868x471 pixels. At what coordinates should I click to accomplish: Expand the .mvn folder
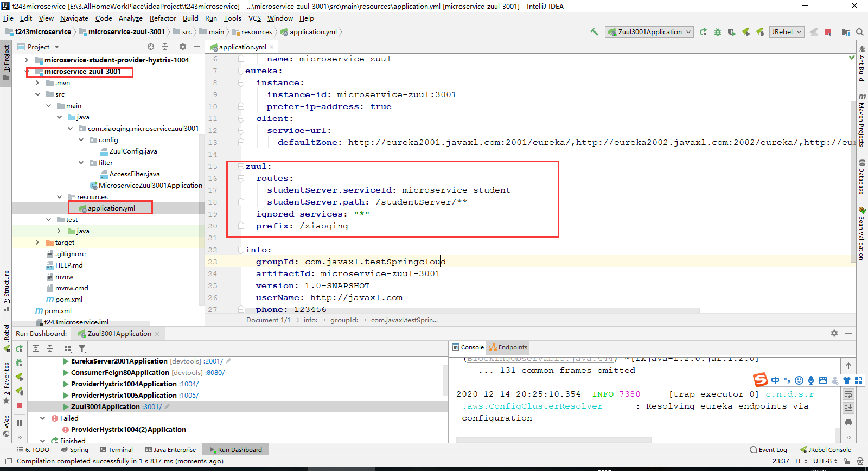point(37,83)
